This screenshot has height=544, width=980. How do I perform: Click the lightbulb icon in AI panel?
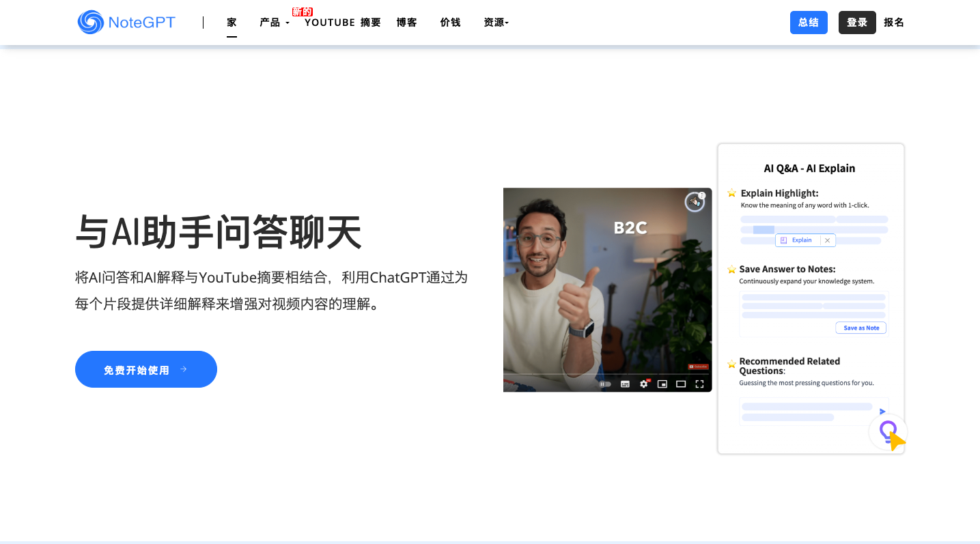pos(887,431)
